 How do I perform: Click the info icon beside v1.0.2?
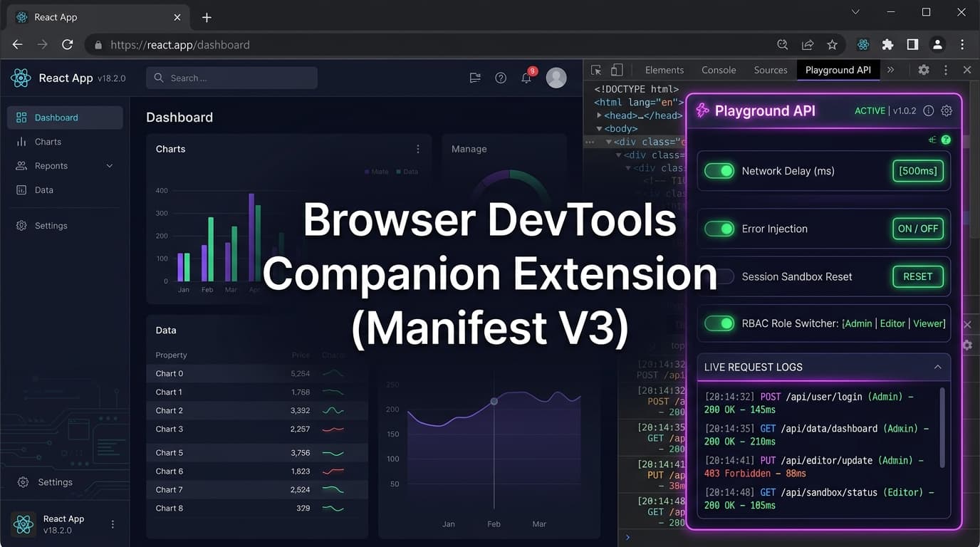[928, 110]
